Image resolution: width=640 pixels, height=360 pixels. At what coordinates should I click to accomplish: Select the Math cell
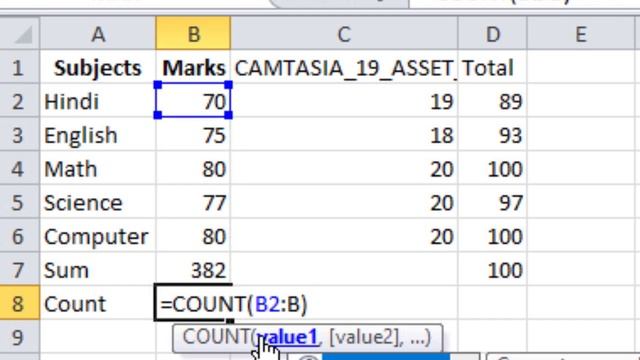click(98, 168)
